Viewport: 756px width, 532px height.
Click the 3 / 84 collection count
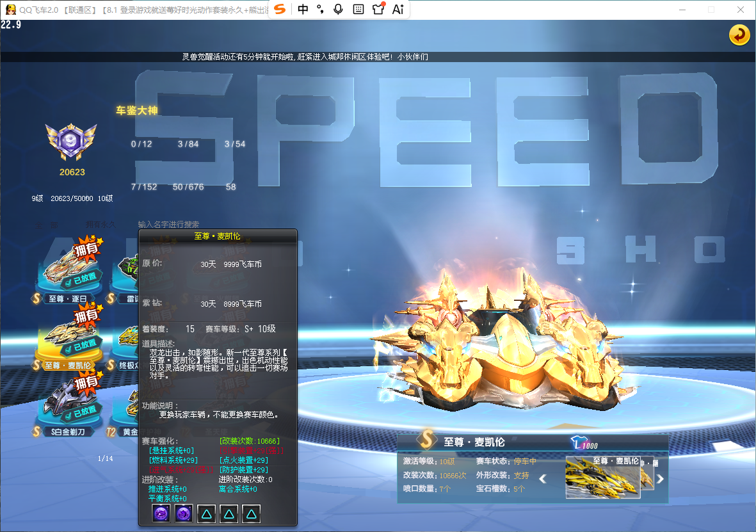coord(188,144)
